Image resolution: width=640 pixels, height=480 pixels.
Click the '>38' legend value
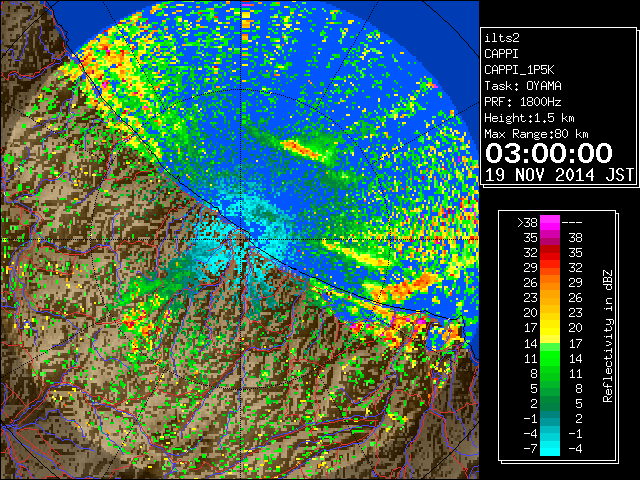(527, 222)
